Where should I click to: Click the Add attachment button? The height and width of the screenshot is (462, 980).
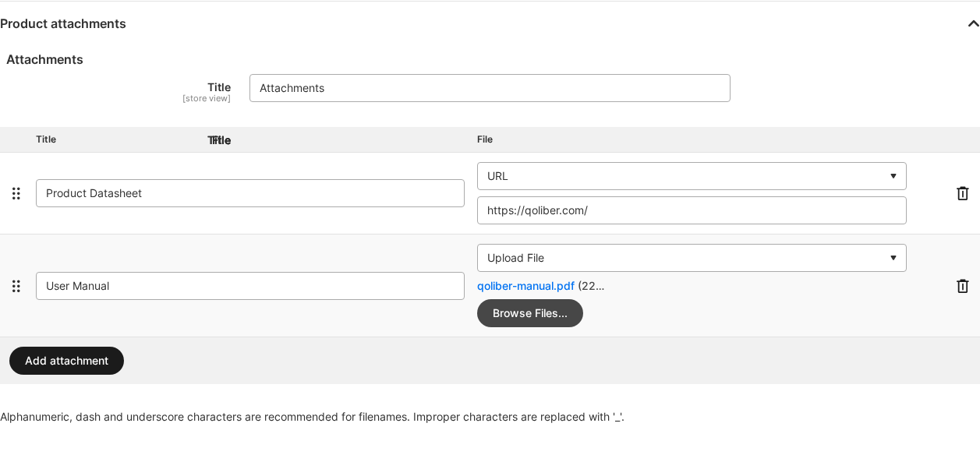pyautogui.click(x=66, y=361)
